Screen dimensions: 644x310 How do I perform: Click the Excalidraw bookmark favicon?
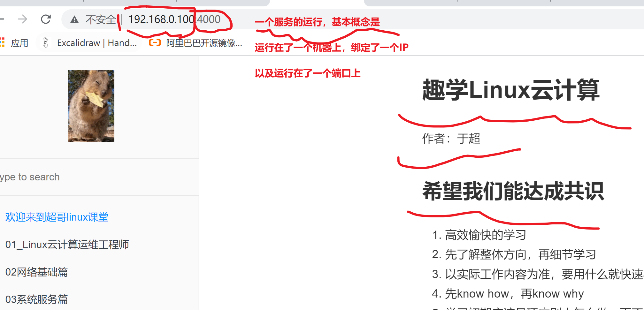[x=46, y=42]
